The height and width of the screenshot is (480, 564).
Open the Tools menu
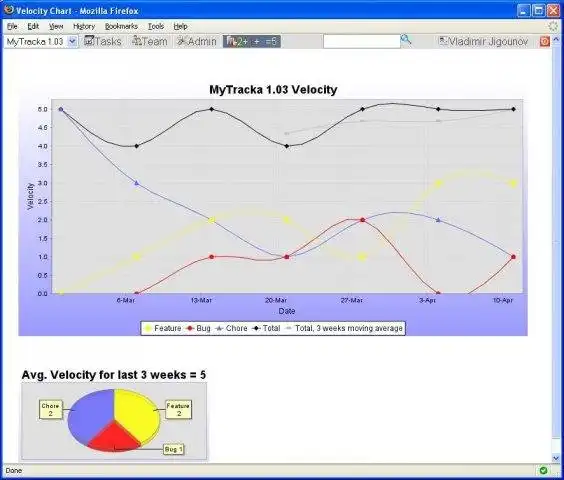pyautogui.click(x=156, y=26)
